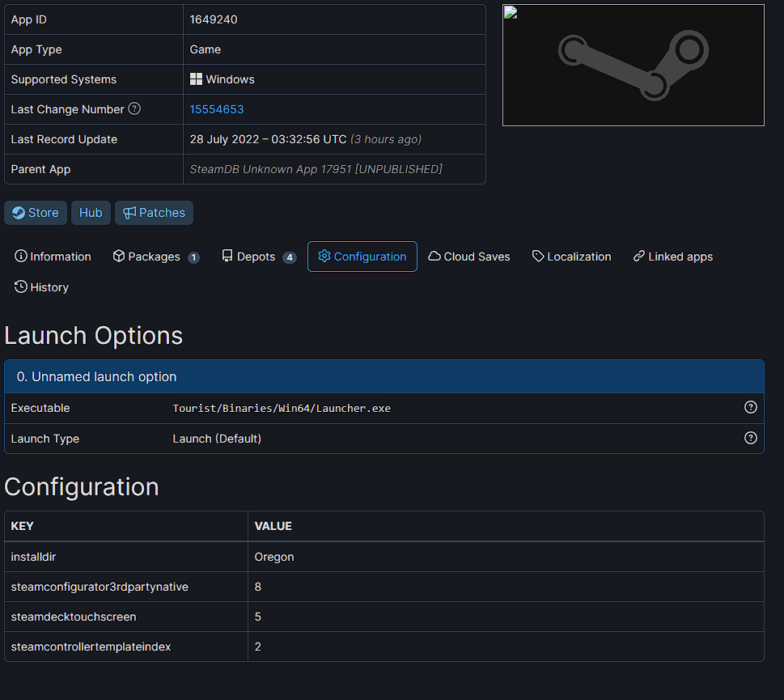Screen dimensions: 784x700
Task: Click the Packages count badge 1
Action: coord(193,257)
